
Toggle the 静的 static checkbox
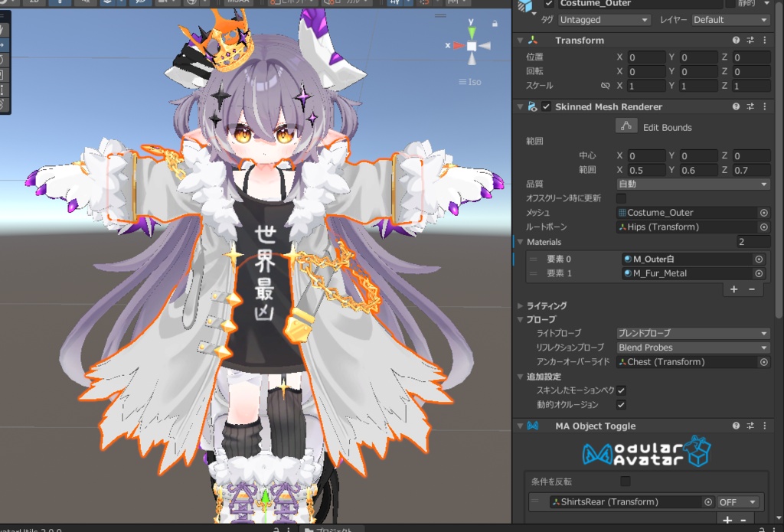[730, 4]
